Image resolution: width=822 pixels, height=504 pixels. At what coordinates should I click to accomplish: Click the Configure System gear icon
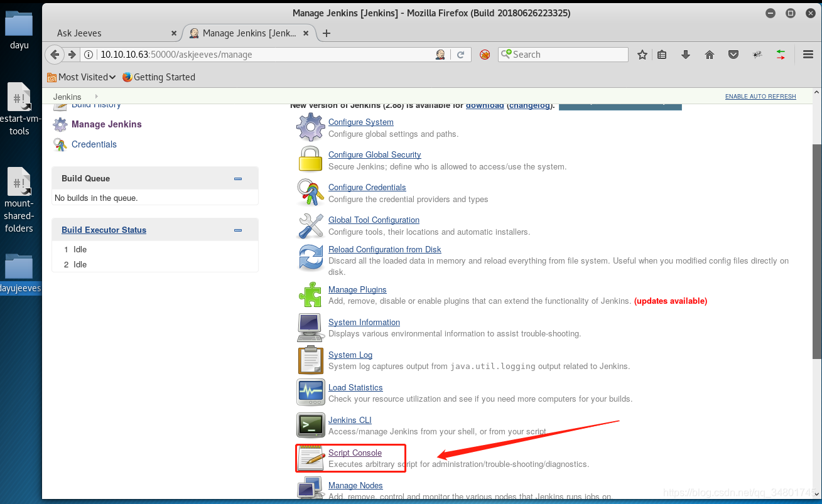tap(310, 127)
